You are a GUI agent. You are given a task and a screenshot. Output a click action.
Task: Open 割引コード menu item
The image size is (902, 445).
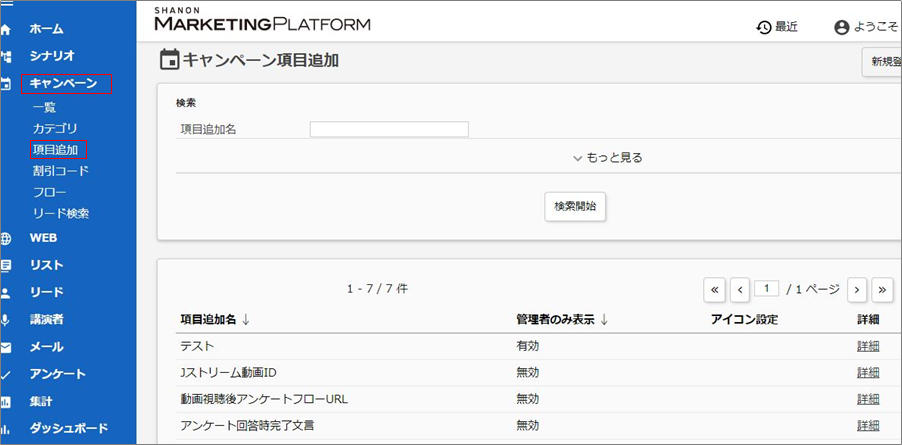[60, 171]
